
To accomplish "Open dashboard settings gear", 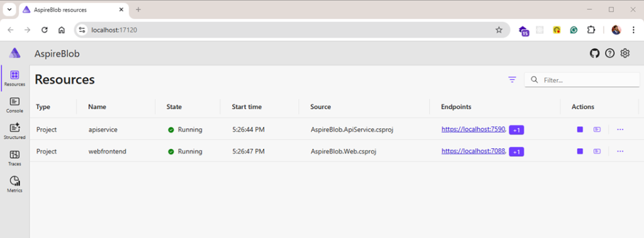I will coord(625,53).
